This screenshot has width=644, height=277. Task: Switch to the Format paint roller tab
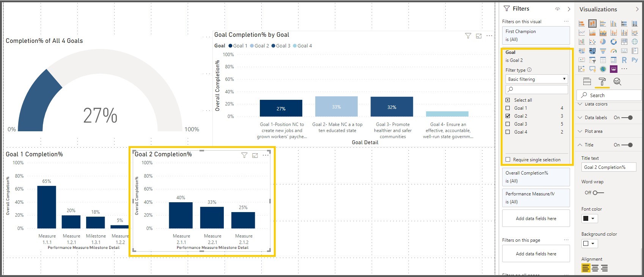click(x=602, y=82)
